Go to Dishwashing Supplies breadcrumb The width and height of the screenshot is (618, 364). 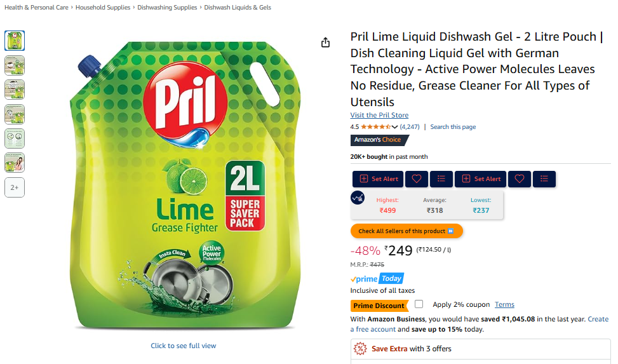coord(167,8)
